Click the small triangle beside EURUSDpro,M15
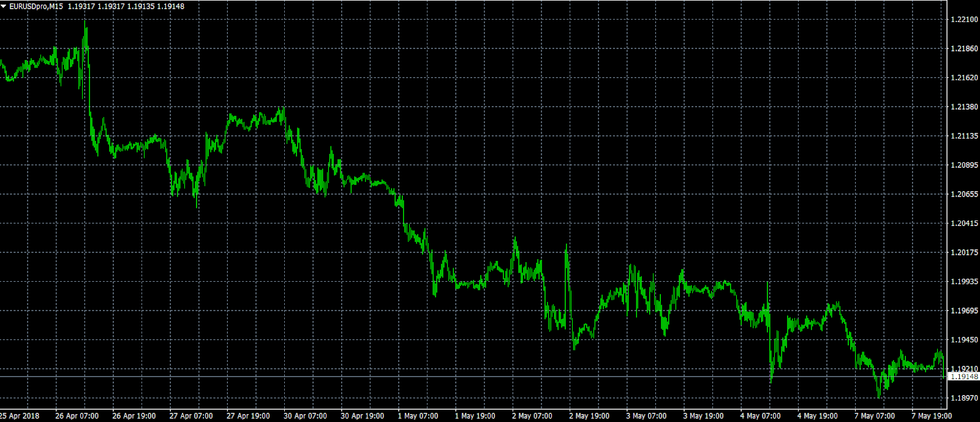Image resolution: width=980 pixels, height=422 pixels. tap(4, 6)
